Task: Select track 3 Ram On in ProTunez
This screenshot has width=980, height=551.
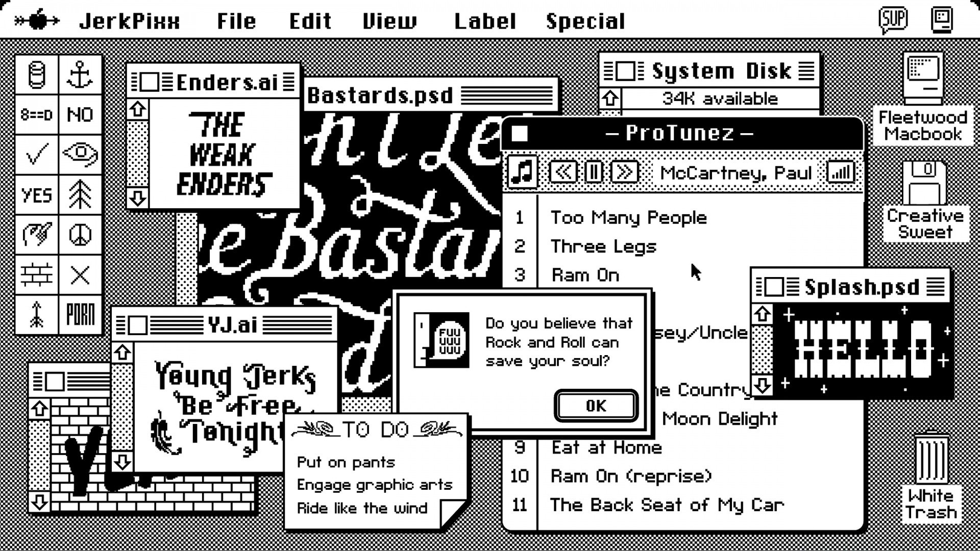Action: click(584, 275)
